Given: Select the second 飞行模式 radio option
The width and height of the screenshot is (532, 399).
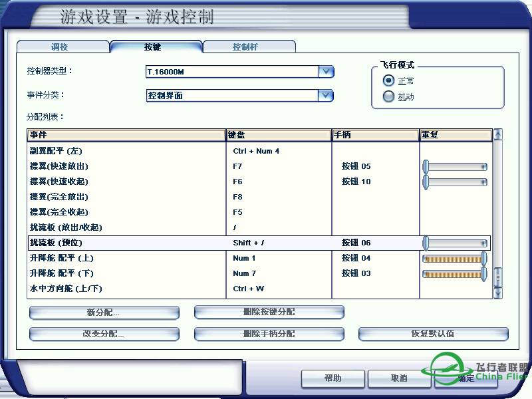Looking at the screenshot, I should pos(388,96).
